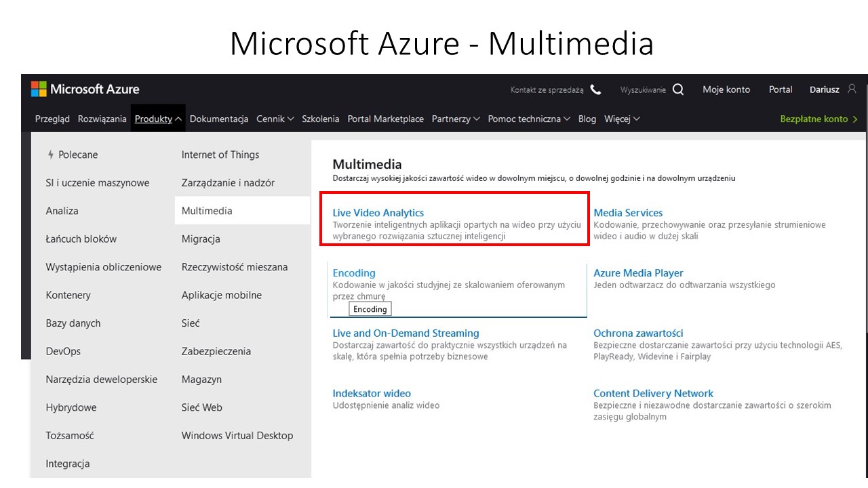This screenshot has width=868, height=488.
Task: Expand the Partnerzy dropdown
Action: pyautogui.click(x=476, y=119)
